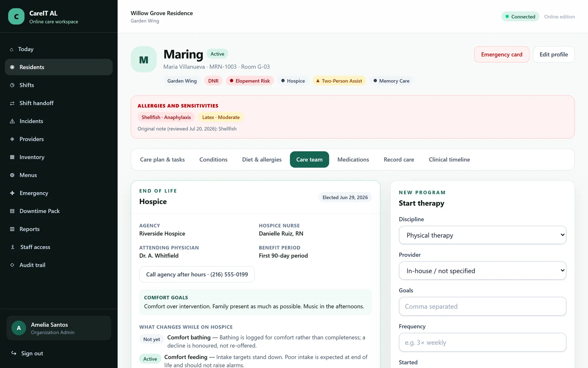Open the Staff access page

pos(59,247)
